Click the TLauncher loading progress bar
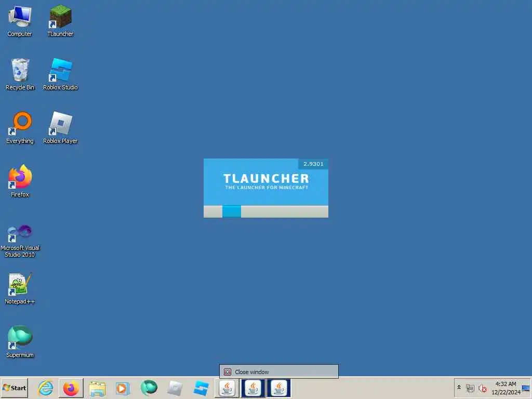532x399 pixels. (x=266, y=211)
